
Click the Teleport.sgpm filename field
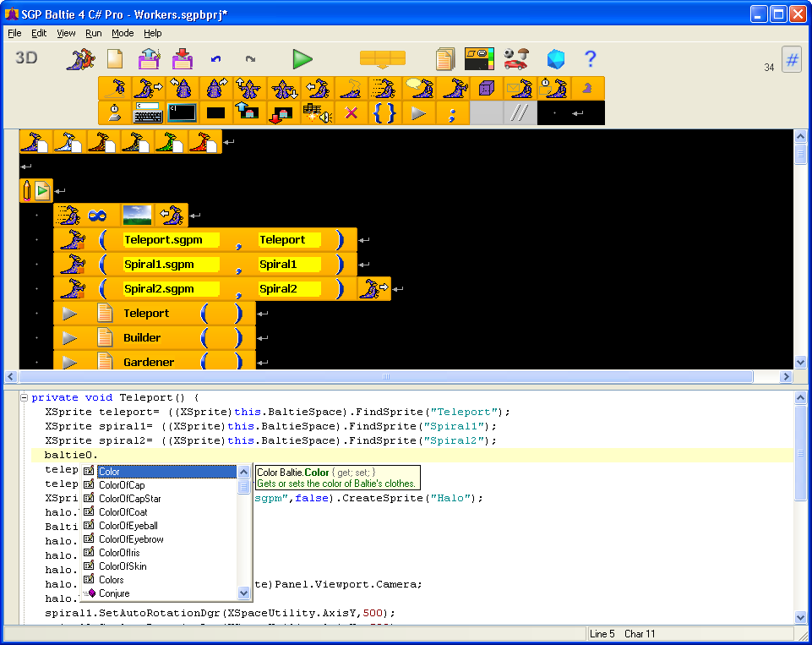[171, 240]
